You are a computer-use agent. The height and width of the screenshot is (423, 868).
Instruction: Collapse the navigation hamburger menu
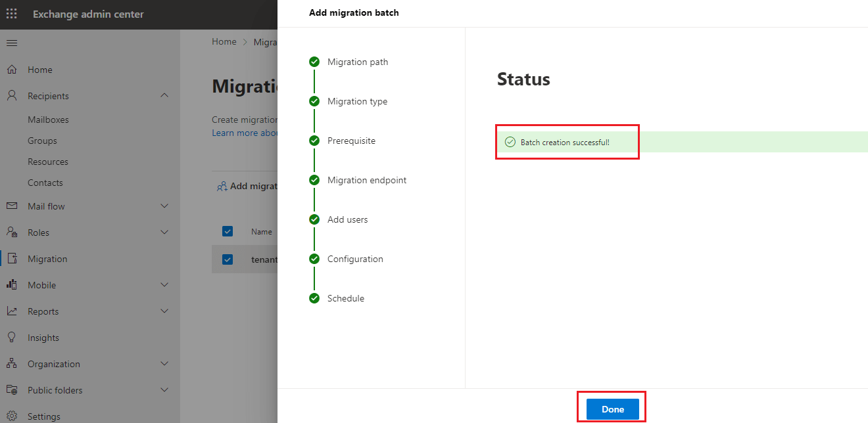click(x=12, y=43)
